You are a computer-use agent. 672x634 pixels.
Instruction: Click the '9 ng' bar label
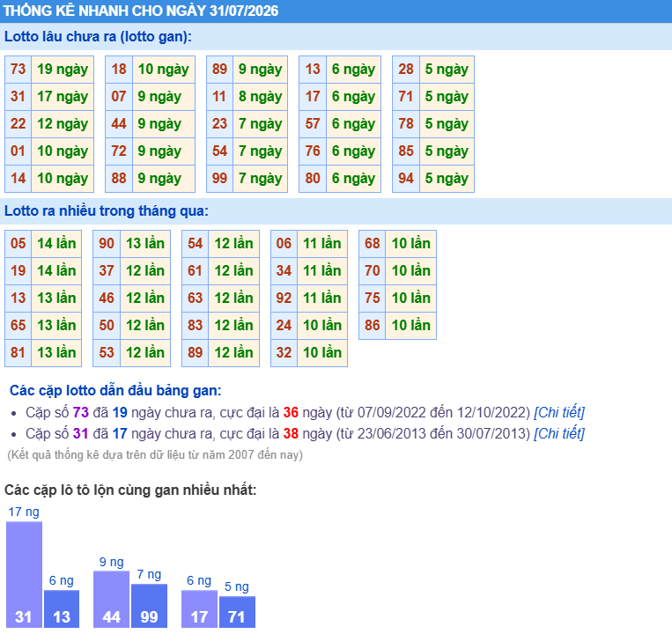[112, 562]
